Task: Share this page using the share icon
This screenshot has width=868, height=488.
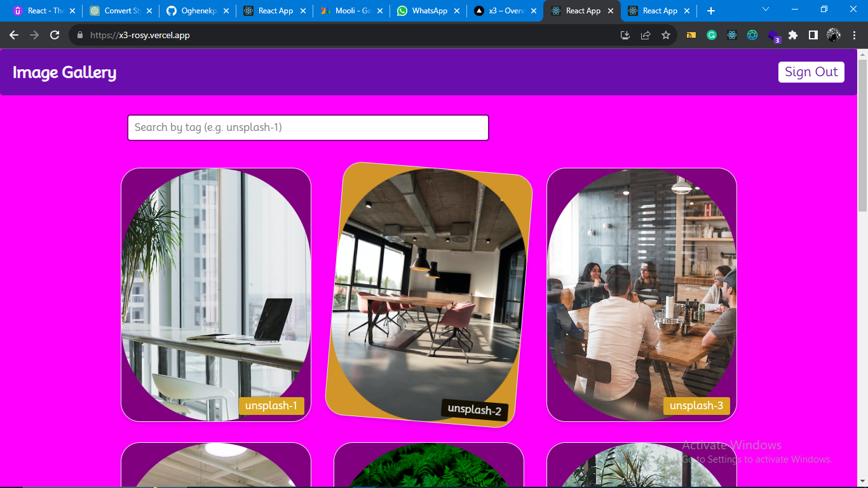Action: coord(645,36)
